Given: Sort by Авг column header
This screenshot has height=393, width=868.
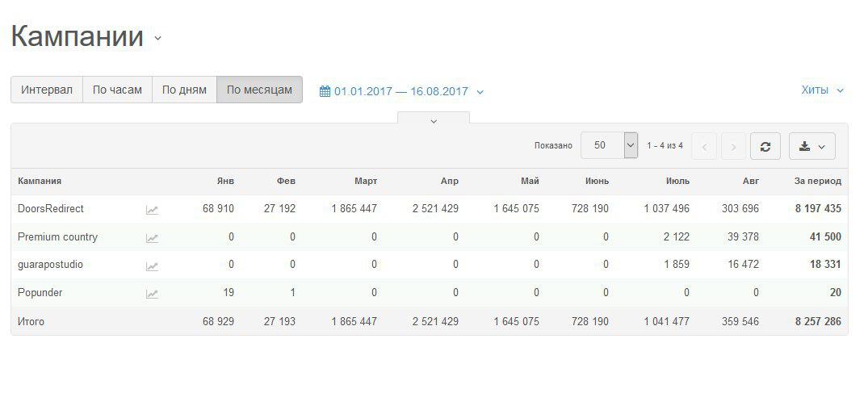Looking at the screenshot, I should point(751,181).
